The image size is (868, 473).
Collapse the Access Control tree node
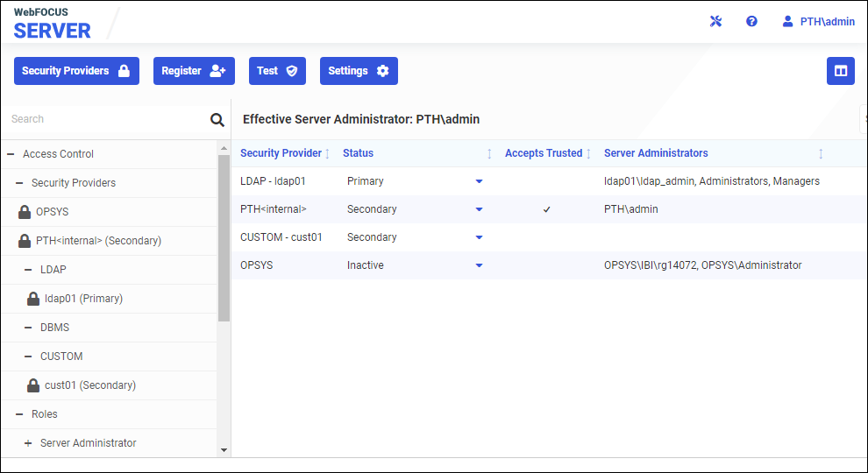click(11, 154)
